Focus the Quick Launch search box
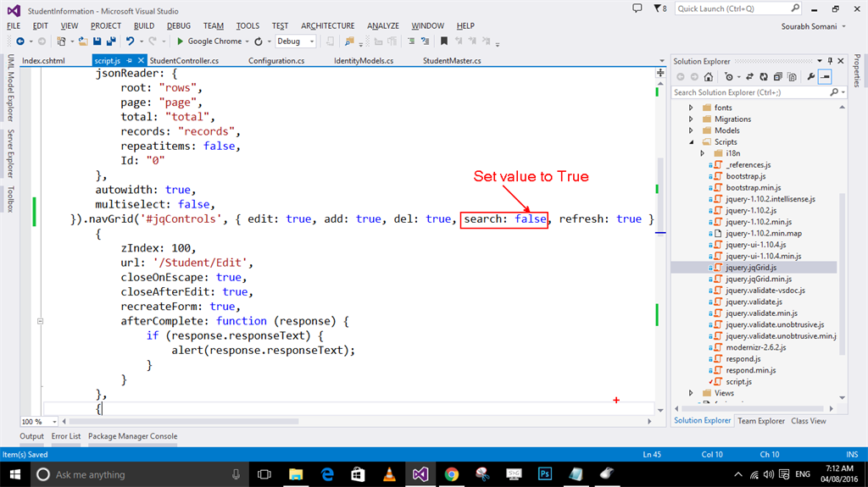This screenshot has width=868, height=487. coord(738,8)
